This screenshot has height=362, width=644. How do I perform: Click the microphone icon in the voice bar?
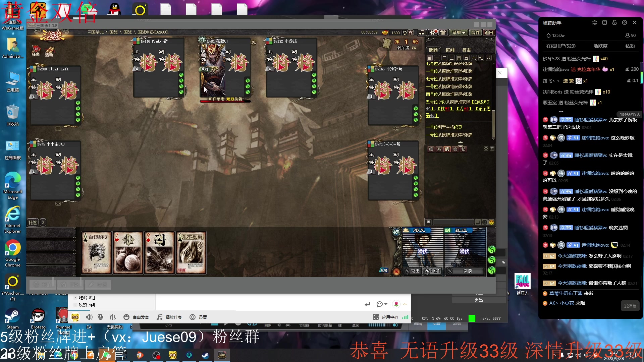click(100, 317)
